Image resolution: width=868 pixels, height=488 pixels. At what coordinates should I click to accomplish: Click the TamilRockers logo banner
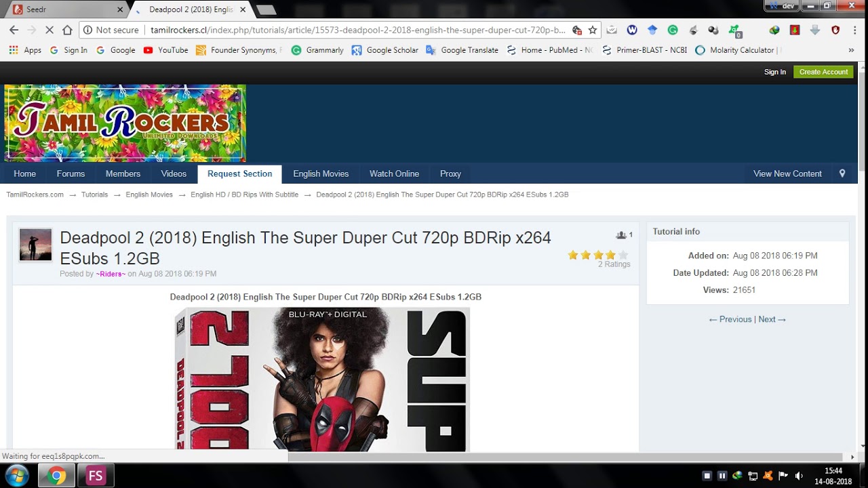pyautogui.click(x=125, y=123)
